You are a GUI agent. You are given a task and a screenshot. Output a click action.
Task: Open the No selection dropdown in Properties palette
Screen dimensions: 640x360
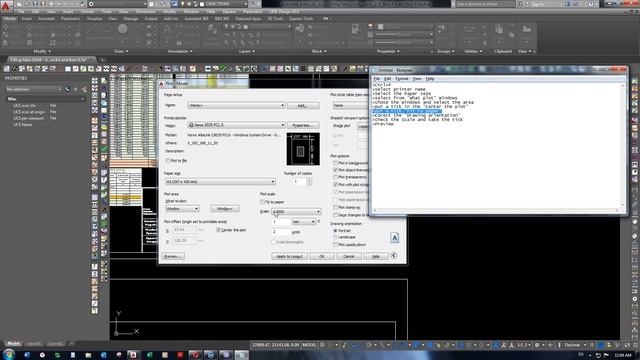[x=33, y=89]
